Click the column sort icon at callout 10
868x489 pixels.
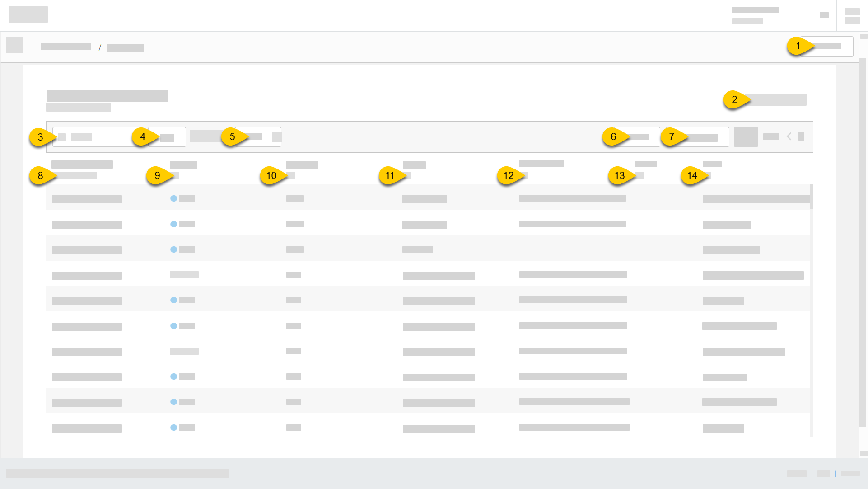(292, 175)
